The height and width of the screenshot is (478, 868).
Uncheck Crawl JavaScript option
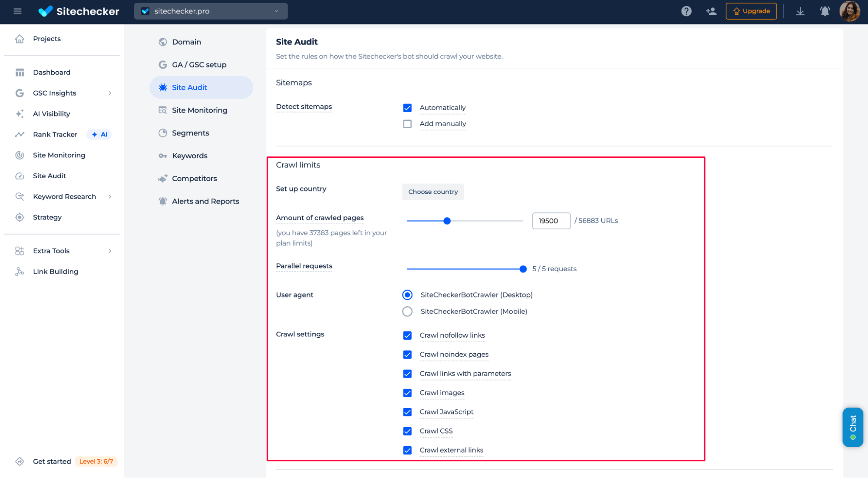pyautogui.click(x=407, y=412)
